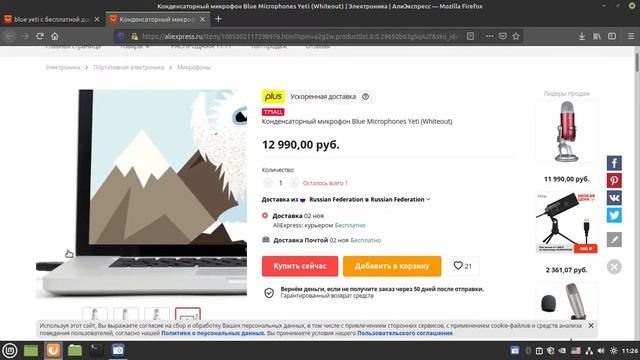
Task: Open the Firefox home page icon
Action: [55, 36]
